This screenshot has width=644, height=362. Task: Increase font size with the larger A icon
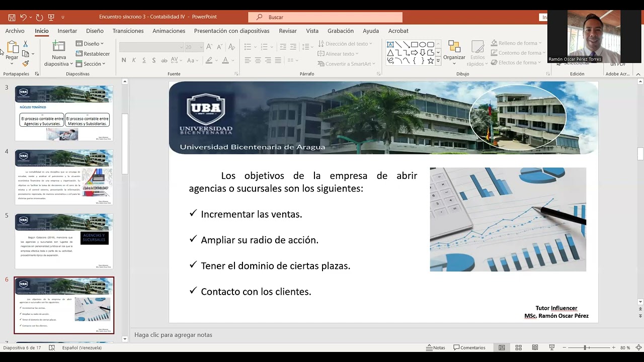click(x=209, y=47)
